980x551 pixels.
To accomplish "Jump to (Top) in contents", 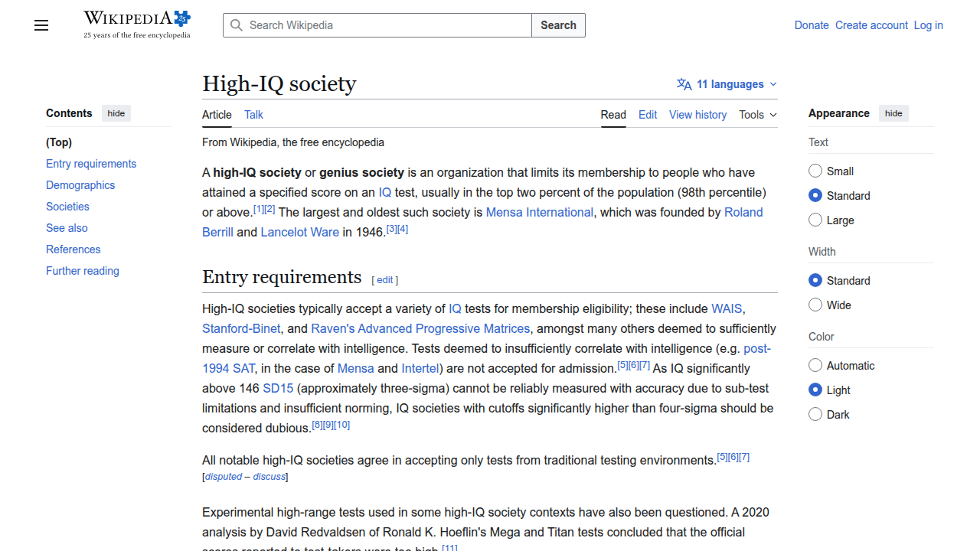I will (59, 142).
